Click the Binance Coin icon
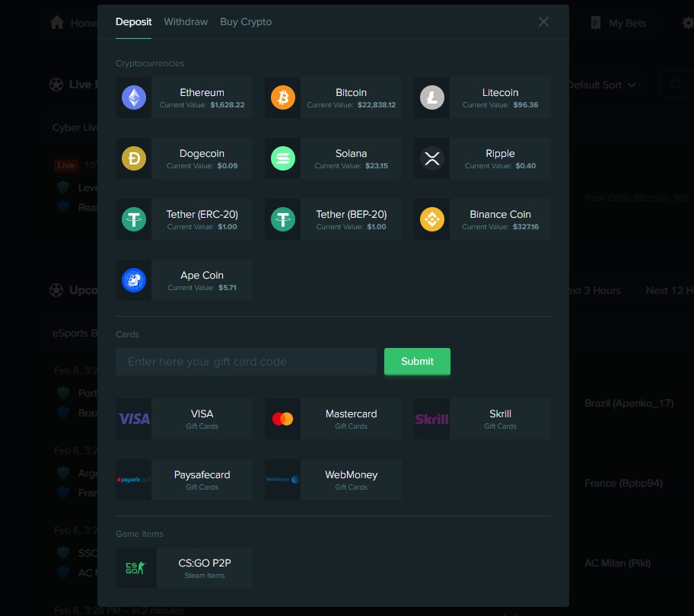This screenshot has height=616, width=694. (432, 219)
